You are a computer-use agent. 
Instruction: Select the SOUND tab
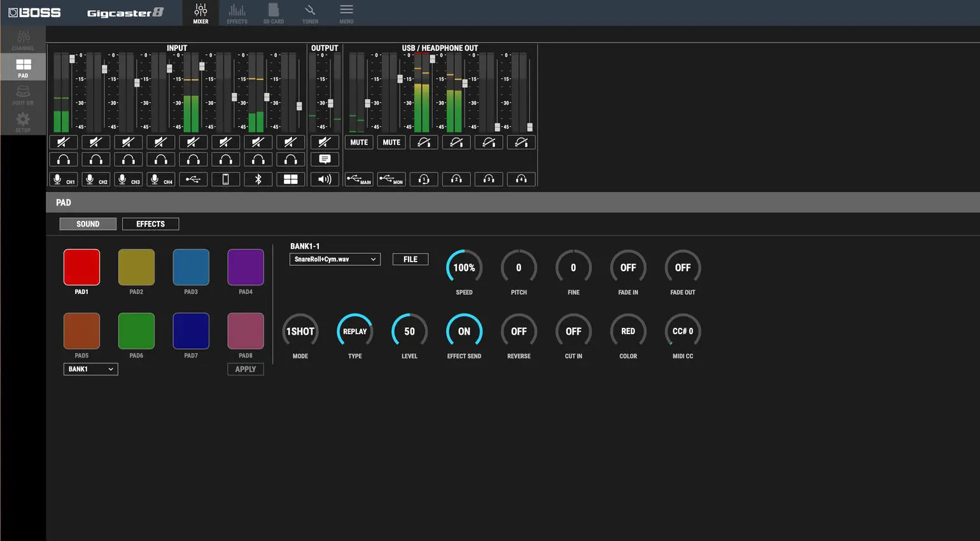point(87,223)
